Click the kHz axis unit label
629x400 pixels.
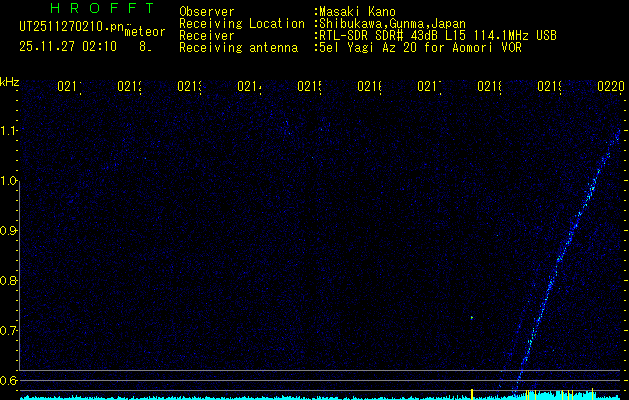9,82
